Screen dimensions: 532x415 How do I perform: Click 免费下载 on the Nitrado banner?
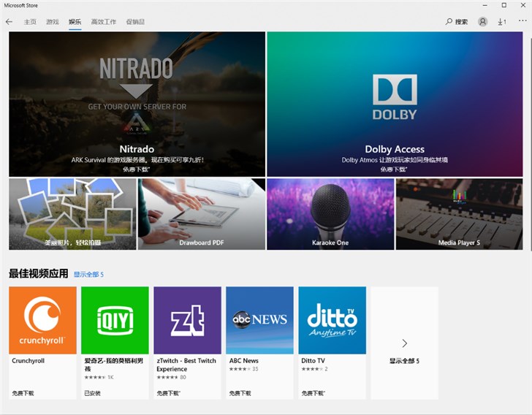click(x=137, y=169)
